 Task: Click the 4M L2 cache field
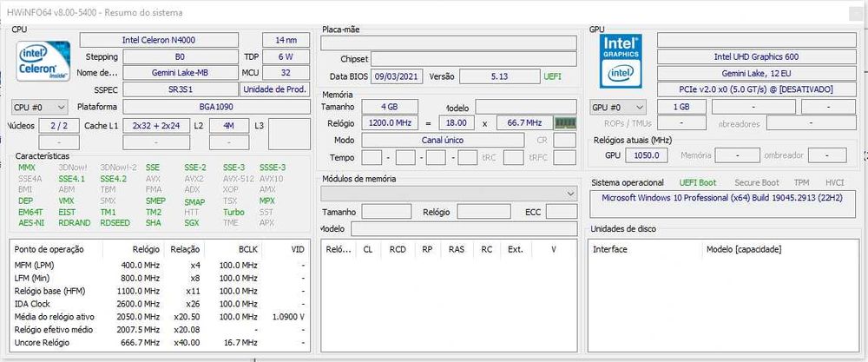[x=228, y=126]
